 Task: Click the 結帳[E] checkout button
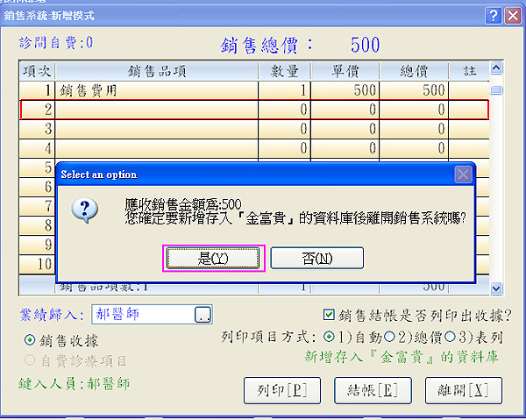(367, 389)
